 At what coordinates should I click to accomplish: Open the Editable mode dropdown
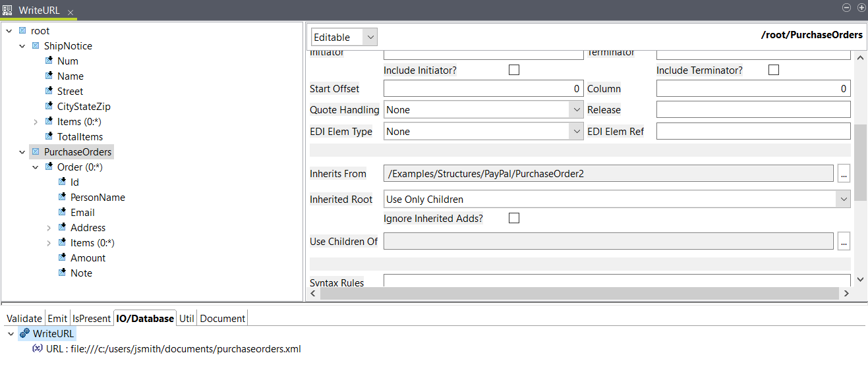click(343, 38)
